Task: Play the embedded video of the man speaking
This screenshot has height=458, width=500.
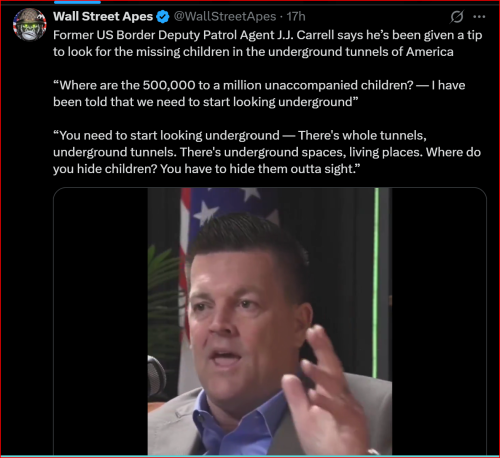Action: [270, 321]
